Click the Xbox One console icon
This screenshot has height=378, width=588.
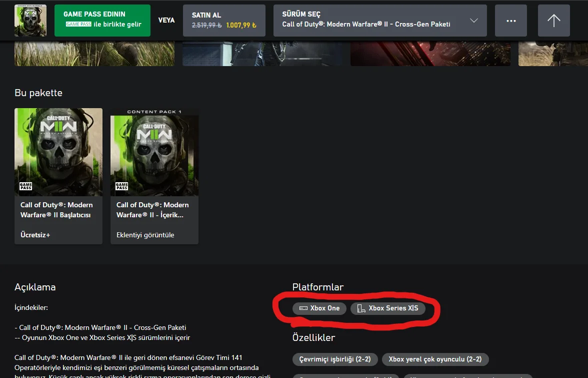[303, 308]
